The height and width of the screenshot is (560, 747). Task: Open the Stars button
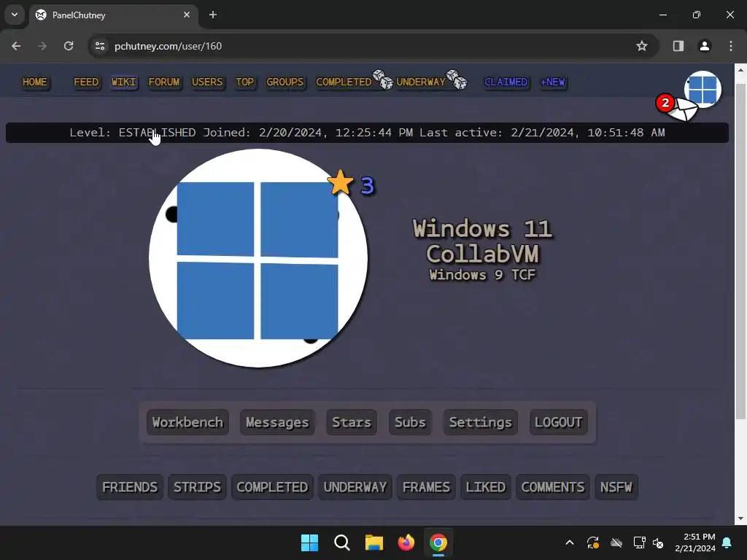[352, 422]
